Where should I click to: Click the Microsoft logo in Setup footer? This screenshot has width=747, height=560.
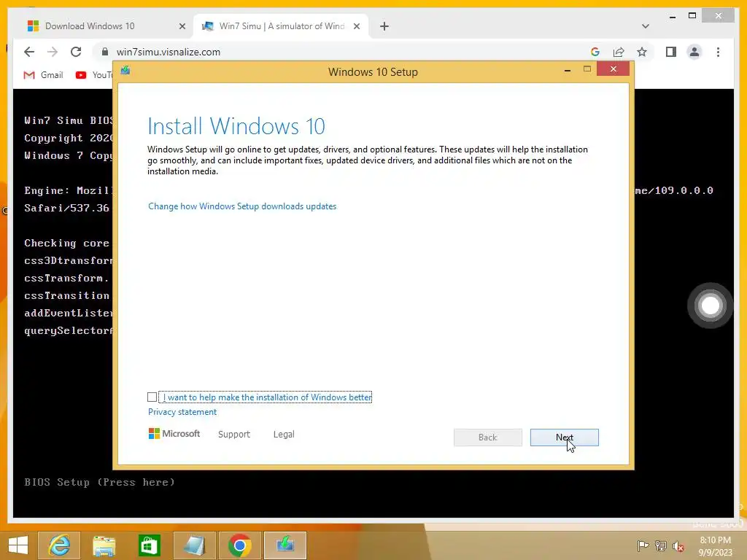[x=174, y=433]
